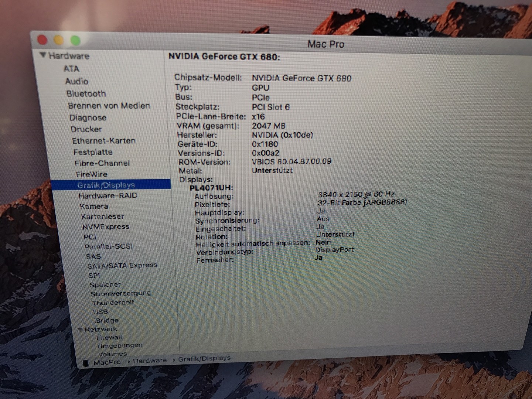Zoom the Mac Pro window with green button

coord(75,40)
